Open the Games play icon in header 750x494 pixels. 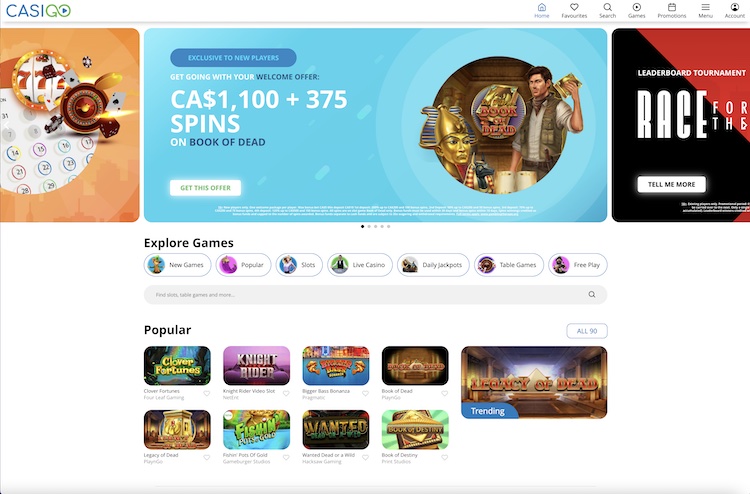(x=637, y=7)
